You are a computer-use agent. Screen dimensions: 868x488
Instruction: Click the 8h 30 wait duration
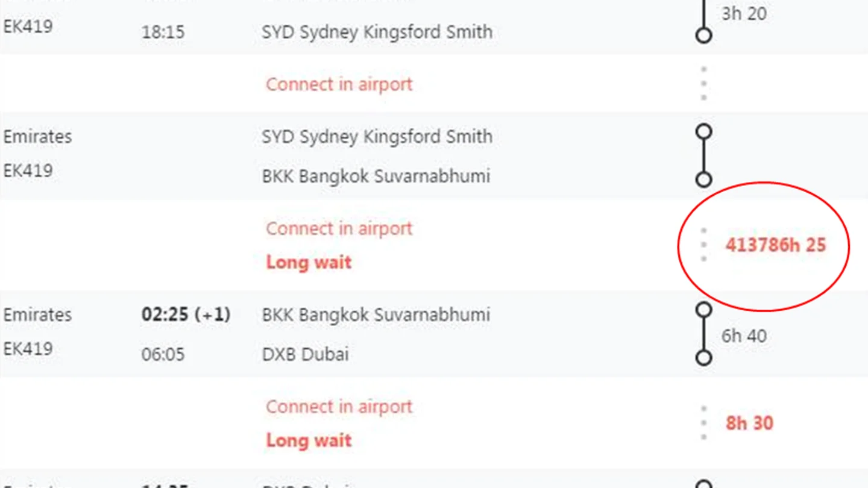749,423
